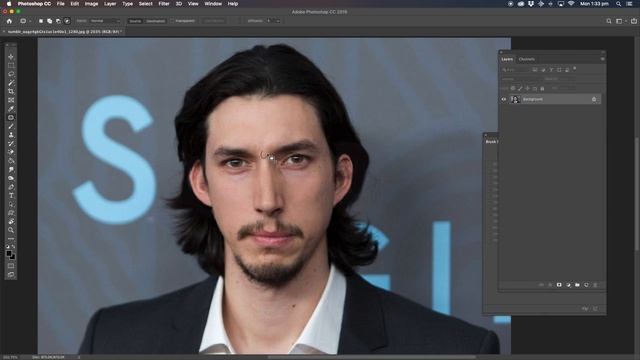This screenshot has height=360, width=640.
Task: Toggle Quick Mask mode
Action: (x=11, y=266)
